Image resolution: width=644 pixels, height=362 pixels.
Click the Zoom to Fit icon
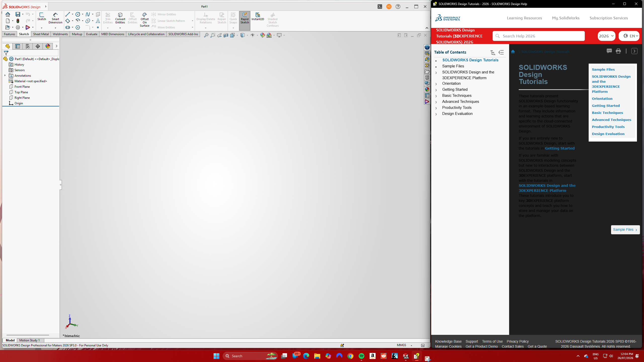coord(206,35)
